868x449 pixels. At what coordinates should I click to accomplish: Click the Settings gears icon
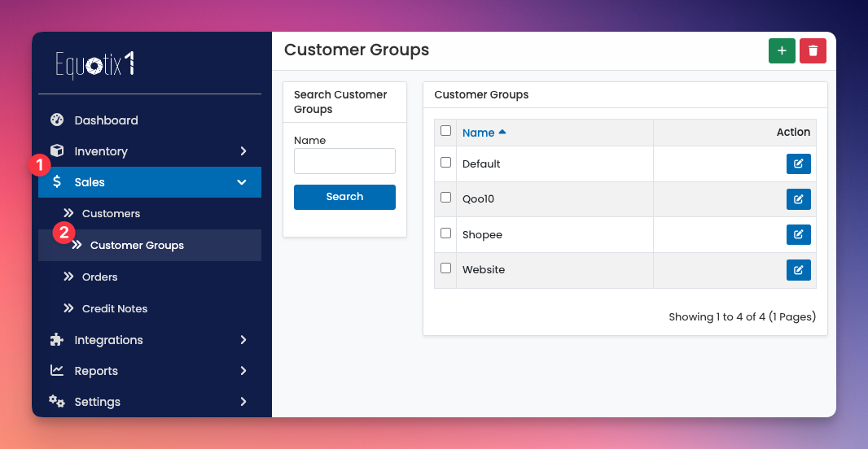(x=57, y=402)
